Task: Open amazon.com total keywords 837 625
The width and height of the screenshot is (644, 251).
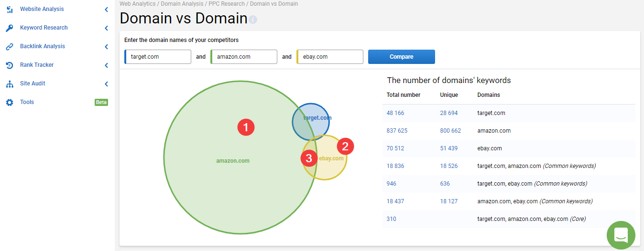Action: [397, 131]
